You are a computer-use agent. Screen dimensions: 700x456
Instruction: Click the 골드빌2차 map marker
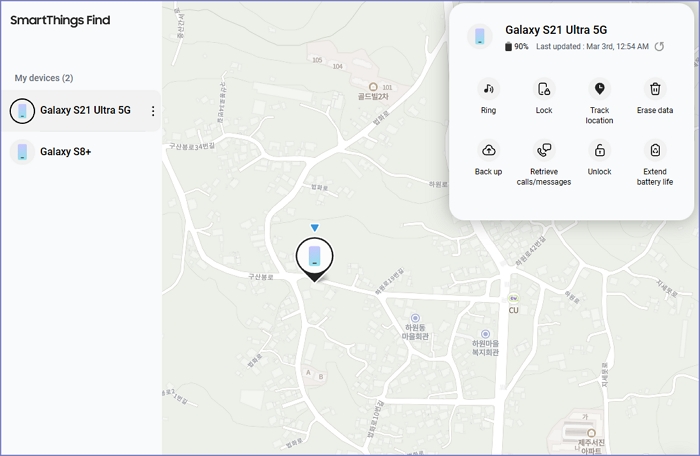pyautogui.click(x=373, y=87)
